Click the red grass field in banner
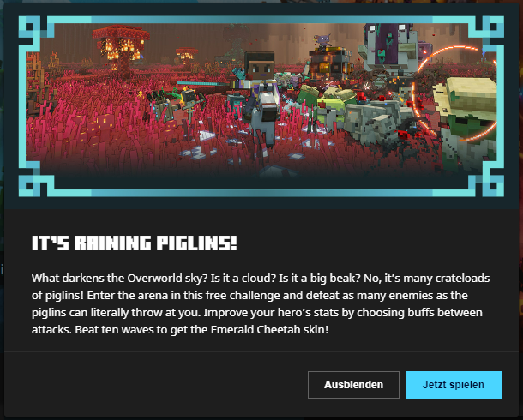523x420 pixels. [x=100, y=140]
